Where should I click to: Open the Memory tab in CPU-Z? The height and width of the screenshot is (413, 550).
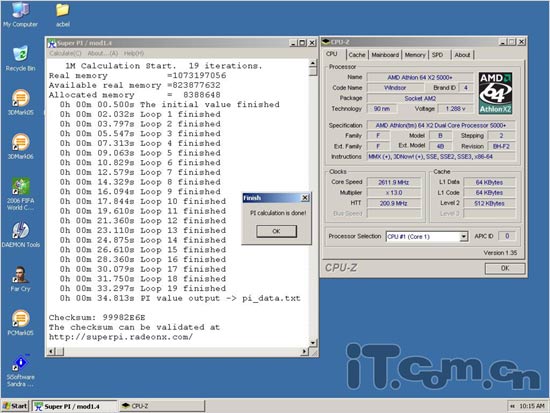point(415,55)
